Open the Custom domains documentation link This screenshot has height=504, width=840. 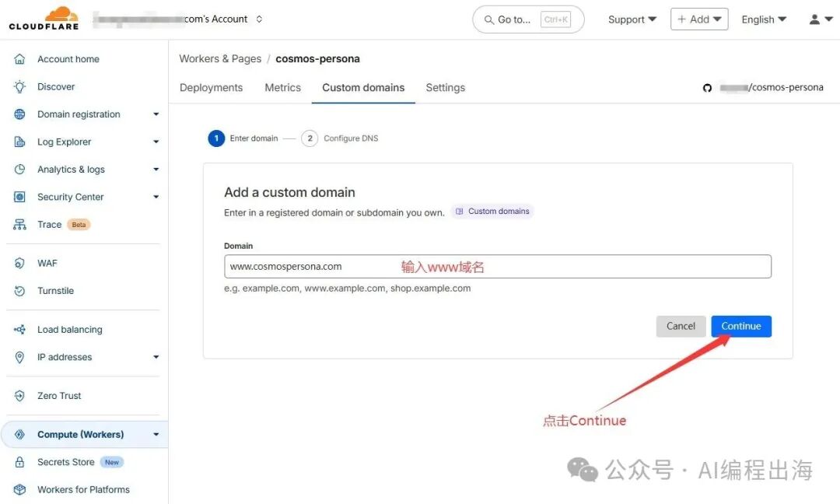492,212
